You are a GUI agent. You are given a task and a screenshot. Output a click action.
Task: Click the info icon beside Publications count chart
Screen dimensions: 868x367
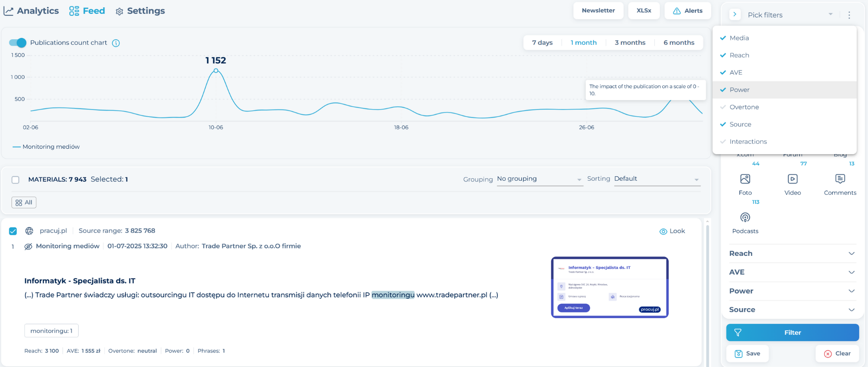click(116, 43)
